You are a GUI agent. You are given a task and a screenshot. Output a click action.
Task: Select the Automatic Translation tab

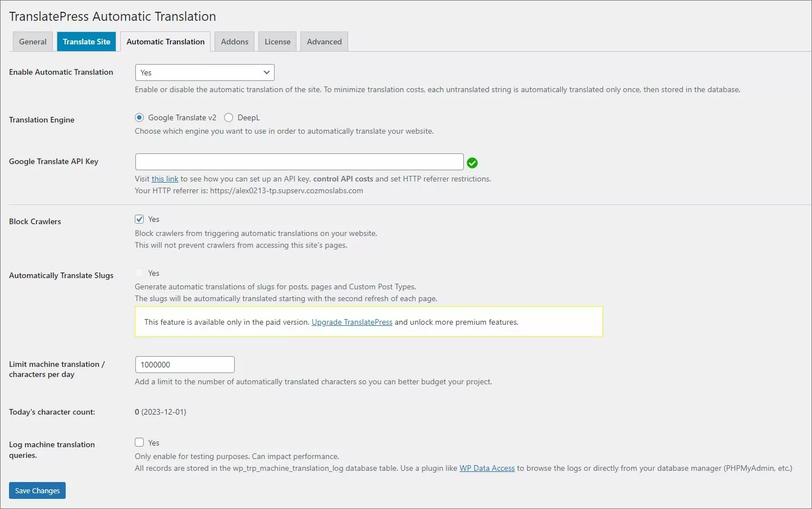click(166, 42)
